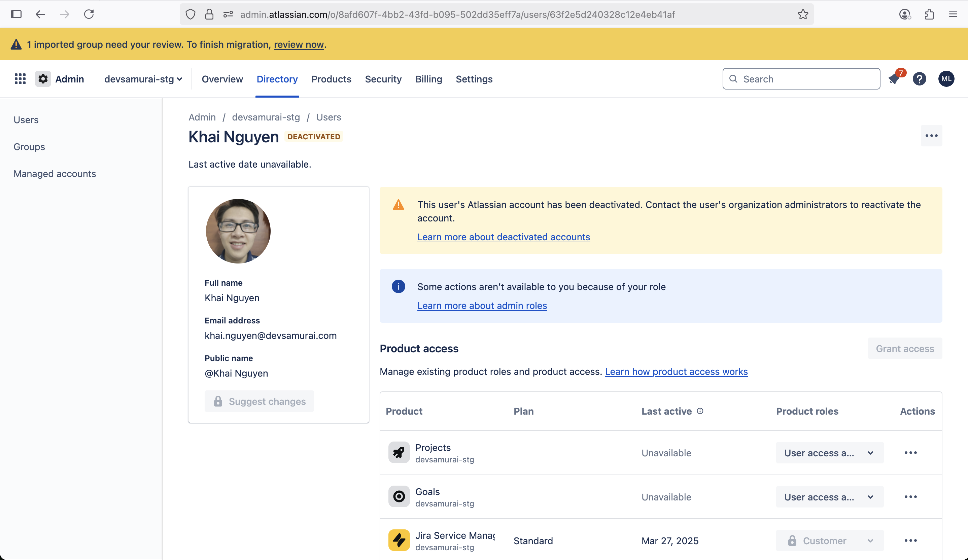Click the Last active info icon
This screenshot has height=560, width=968.
700,411
